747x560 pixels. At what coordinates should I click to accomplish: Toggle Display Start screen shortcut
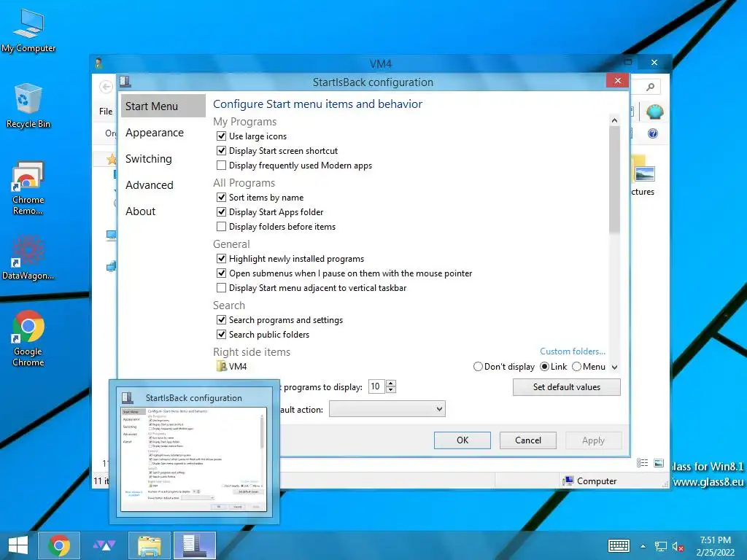click(221, 151)
